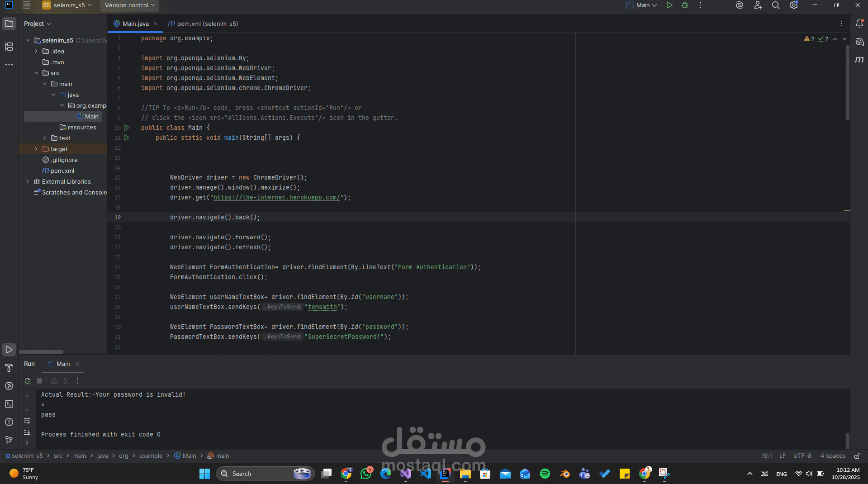868x484 pixels.
Task: Open WhatsApp from taskbar
Action: click(366, 474)
